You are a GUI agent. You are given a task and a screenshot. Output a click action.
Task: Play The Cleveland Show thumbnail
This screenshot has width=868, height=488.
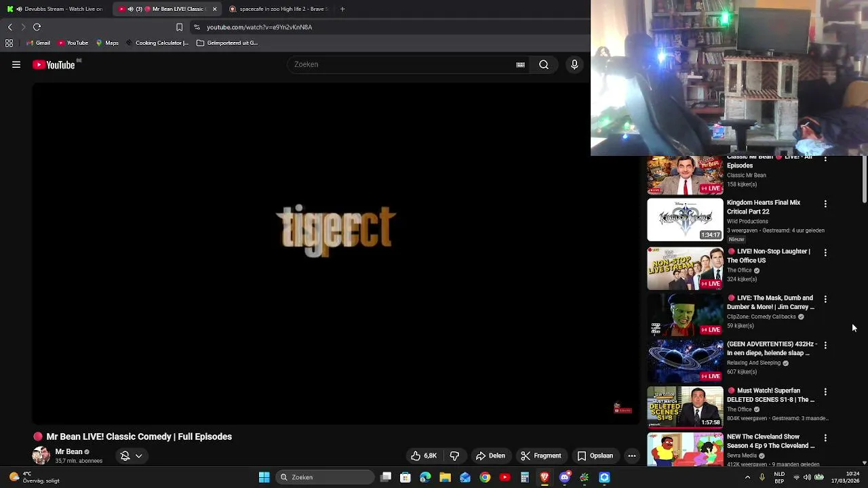(685, 449)
